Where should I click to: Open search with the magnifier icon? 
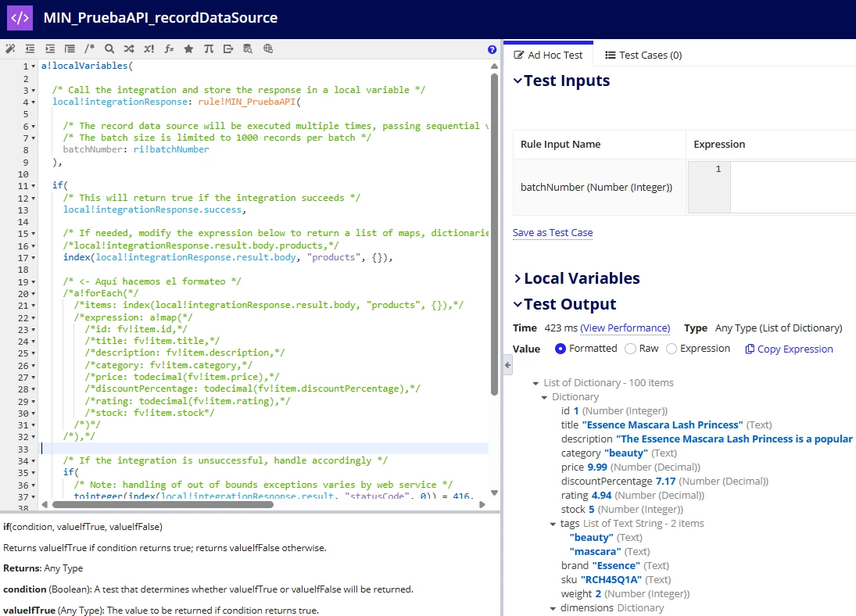click(x=109, y=48)
